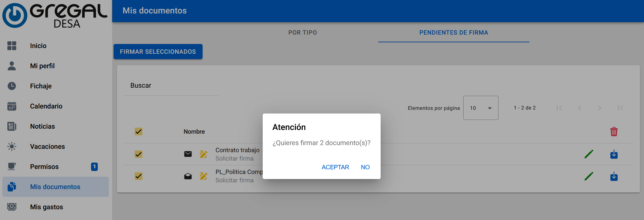Click the red trash delete icon
The height and width of the screenshot is (220, 644).
614,132
